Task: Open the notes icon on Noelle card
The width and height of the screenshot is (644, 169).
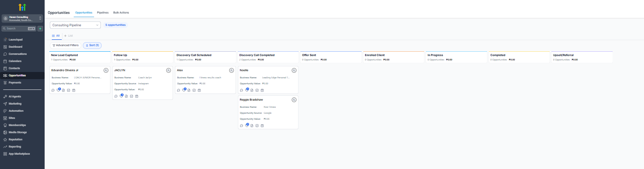Action: pyautogui.click(x=252, y=90)
